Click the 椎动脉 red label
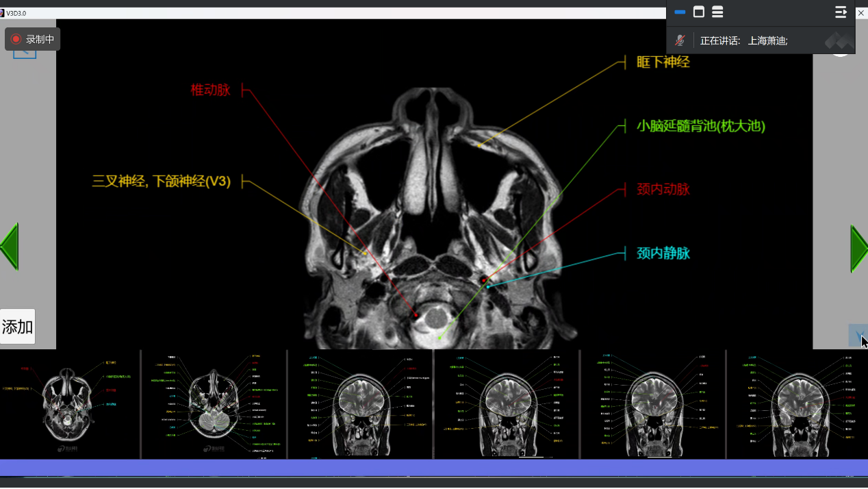This screenshot has height=489, width=868. [x=210, y=90]
